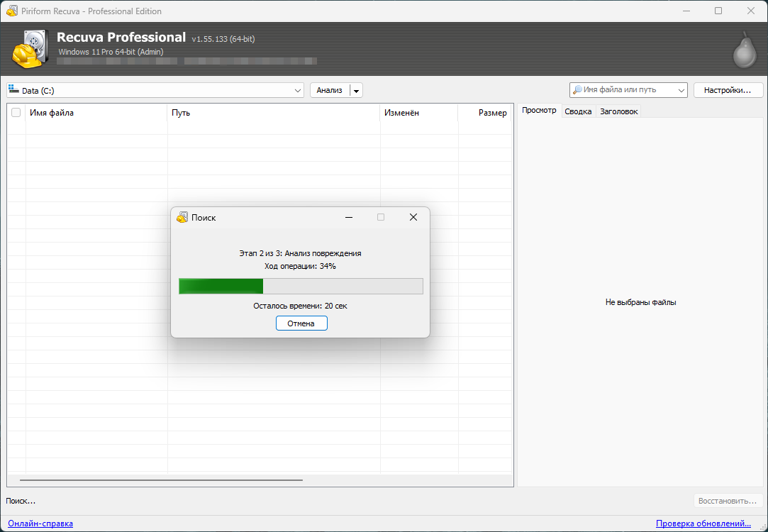Click the Поиск... status bar text

point(21,501)
